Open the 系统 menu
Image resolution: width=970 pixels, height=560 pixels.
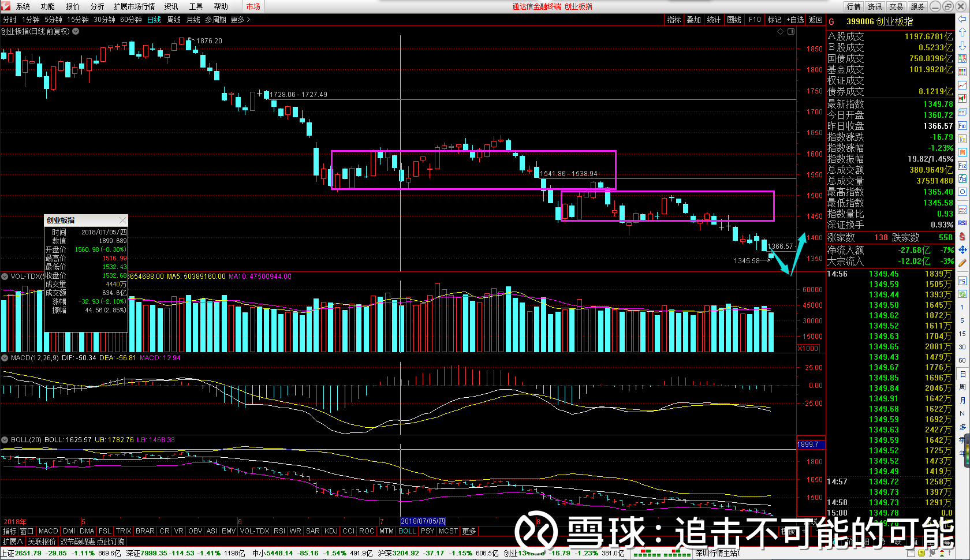coord(23,6)
